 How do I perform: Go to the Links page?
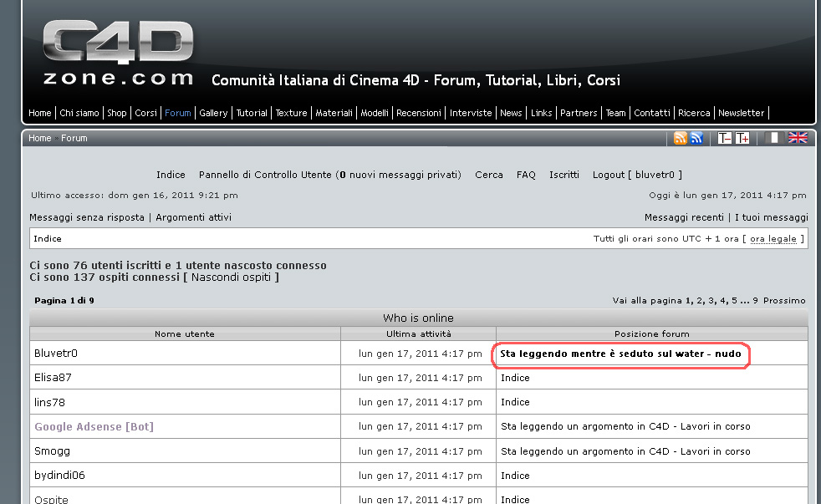point(542,113)
